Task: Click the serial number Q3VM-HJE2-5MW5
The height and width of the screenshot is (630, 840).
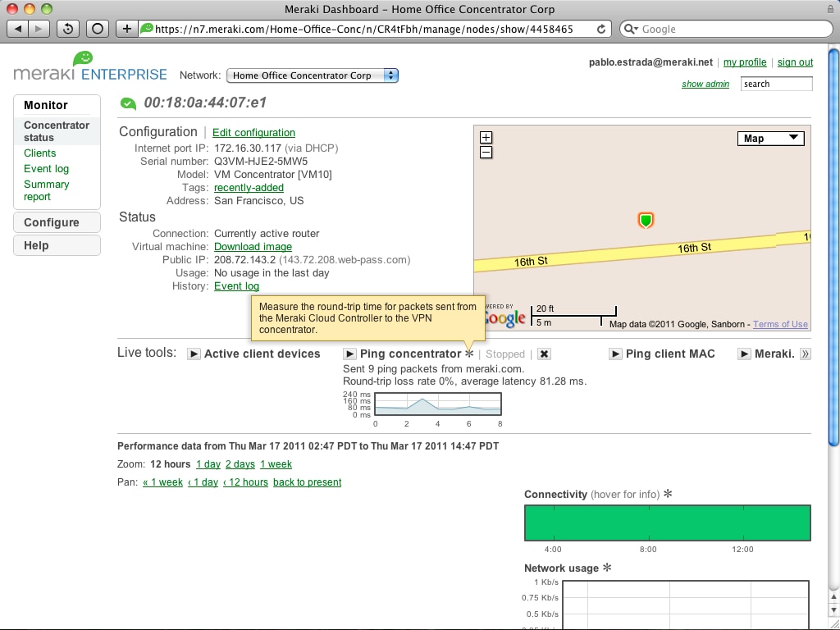Action: tap(261, 162)
